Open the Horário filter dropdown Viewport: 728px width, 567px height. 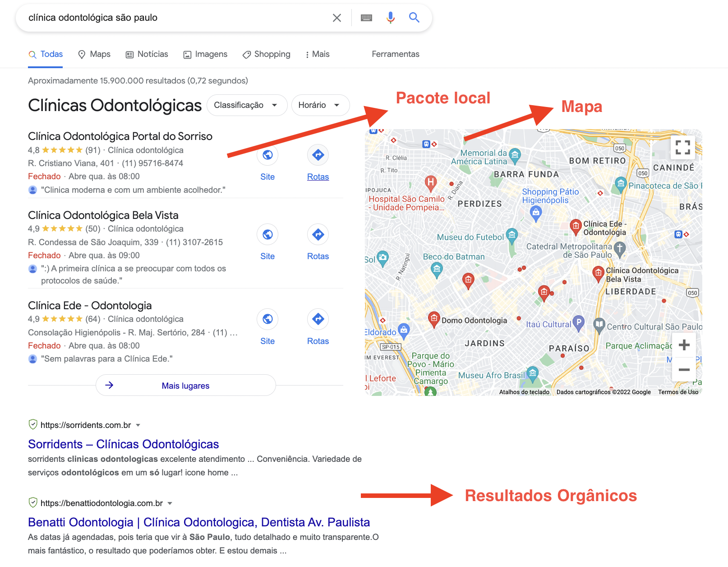click(x=320, y=105)
